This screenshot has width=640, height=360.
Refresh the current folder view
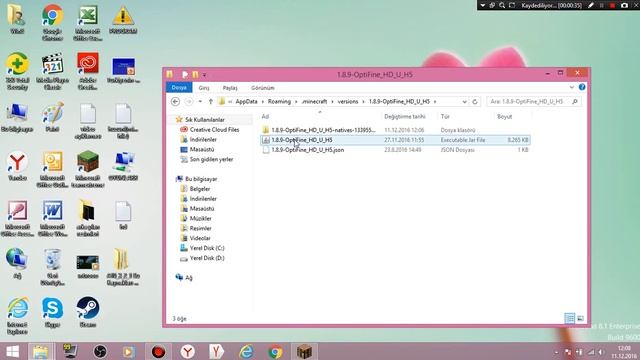(x=475, y=102)
